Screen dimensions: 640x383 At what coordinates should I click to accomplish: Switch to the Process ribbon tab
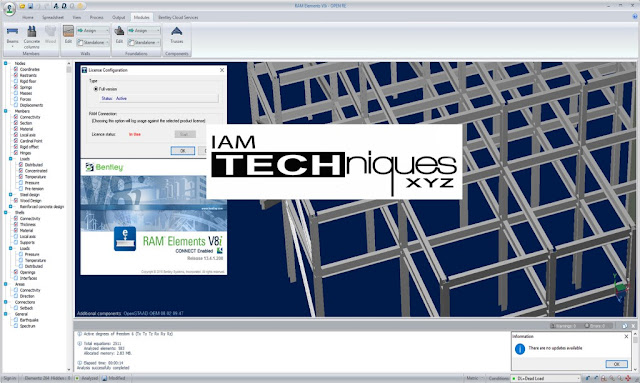[x=96, y=18]
